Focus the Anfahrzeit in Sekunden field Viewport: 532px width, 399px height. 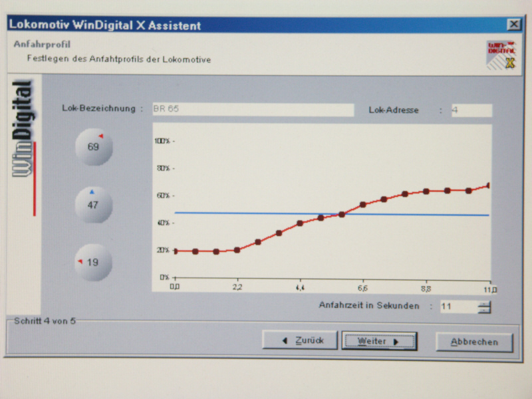pos(459,307)
